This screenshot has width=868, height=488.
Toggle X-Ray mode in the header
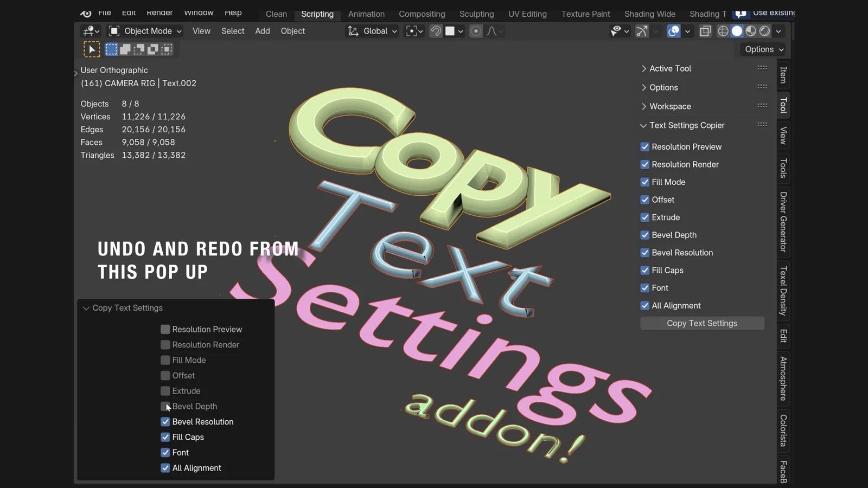(x=705, y=31)
